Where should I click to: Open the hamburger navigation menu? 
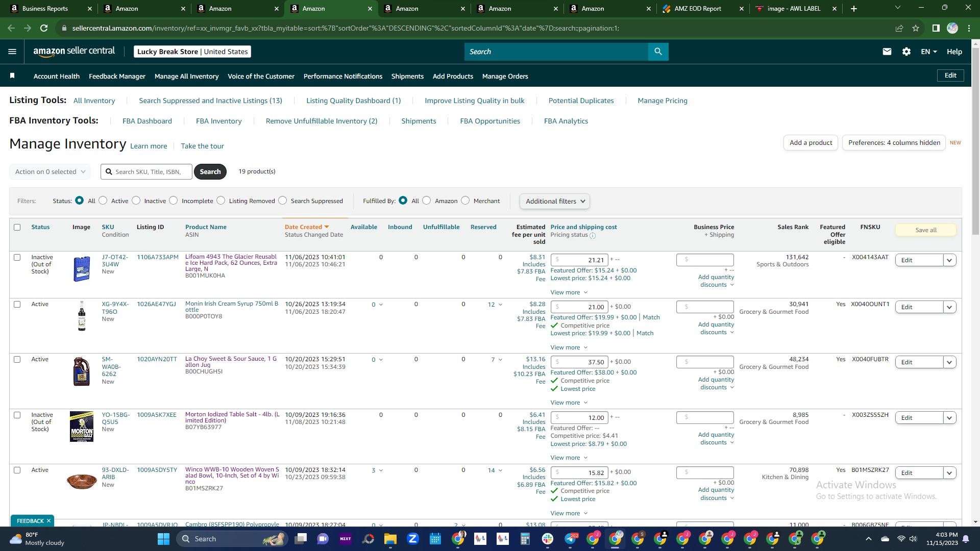tap(12, 52)
